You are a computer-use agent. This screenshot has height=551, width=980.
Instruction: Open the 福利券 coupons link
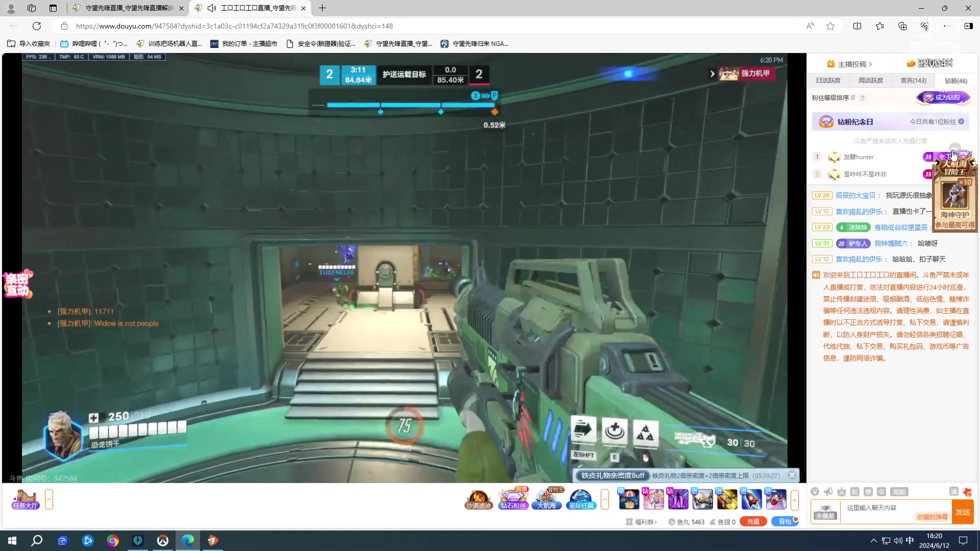pyautogui.click(x=642, y=522)
